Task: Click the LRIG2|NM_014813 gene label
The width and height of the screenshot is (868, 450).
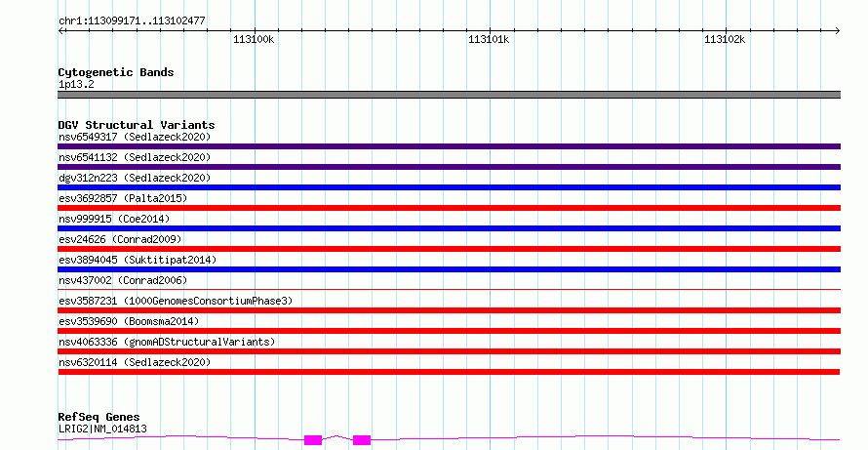Action: tap(102, 429)
